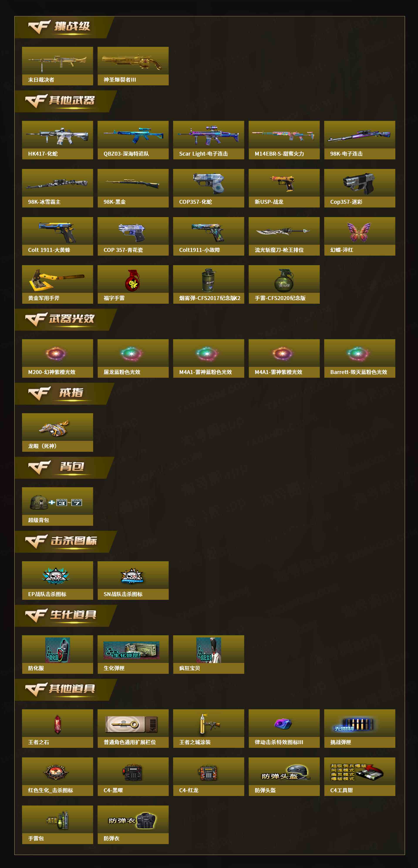Pick the 黄金军用手斧 axe item
The image size is (418, 868).
pos(58,285)
